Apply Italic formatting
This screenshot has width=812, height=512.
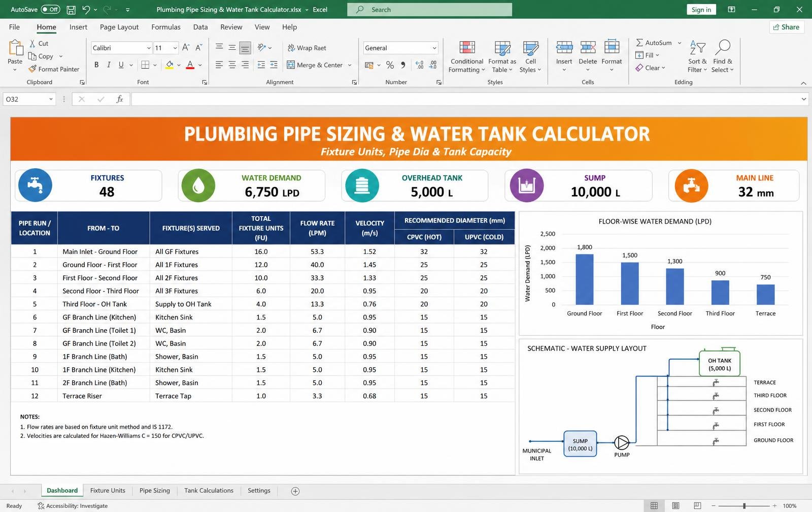pyautogui.click(x=109, y=65)
